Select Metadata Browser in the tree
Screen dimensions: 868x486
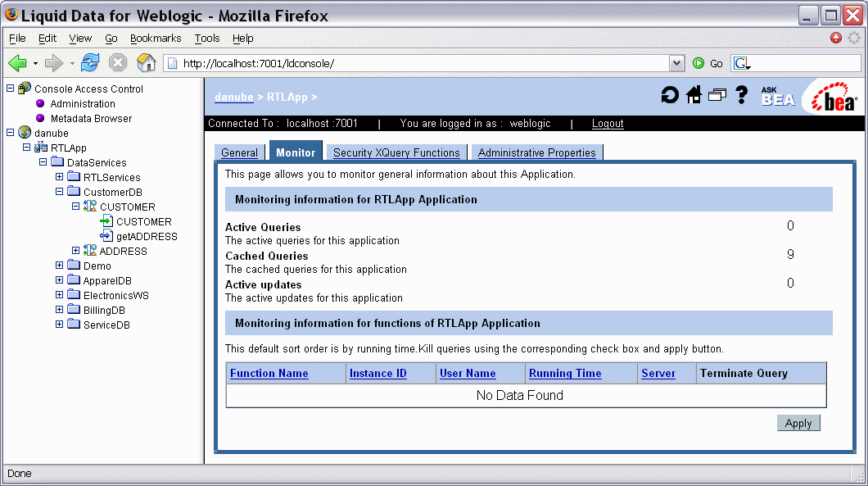pyautogui.click(x=91, y=118)
